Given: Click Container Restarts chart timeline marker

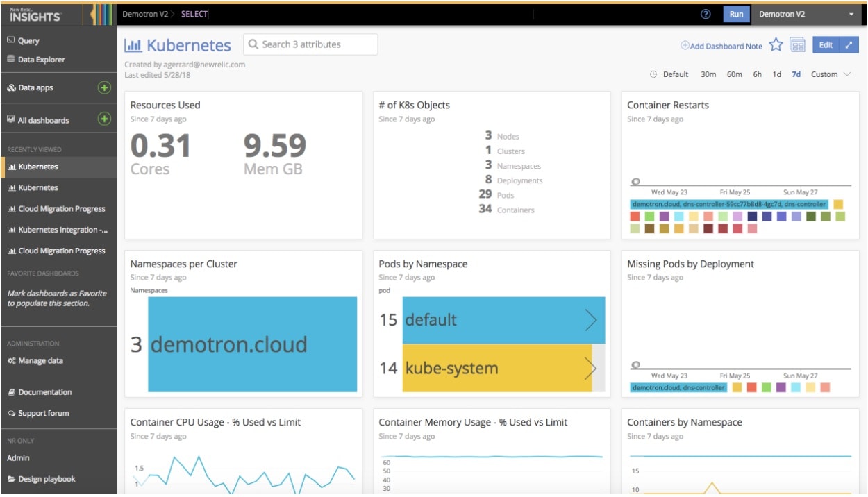Looking at the screenshot, I should tap(635, 182).
